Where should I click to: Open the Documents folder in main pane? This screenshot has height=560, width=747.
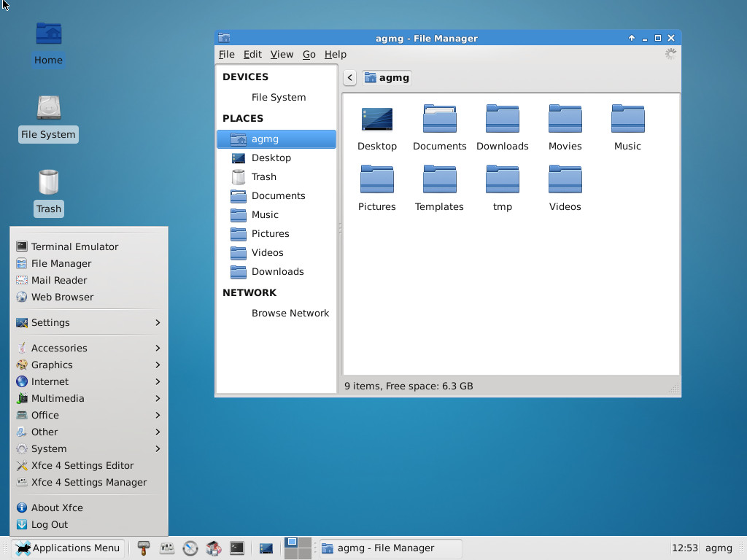439,128
